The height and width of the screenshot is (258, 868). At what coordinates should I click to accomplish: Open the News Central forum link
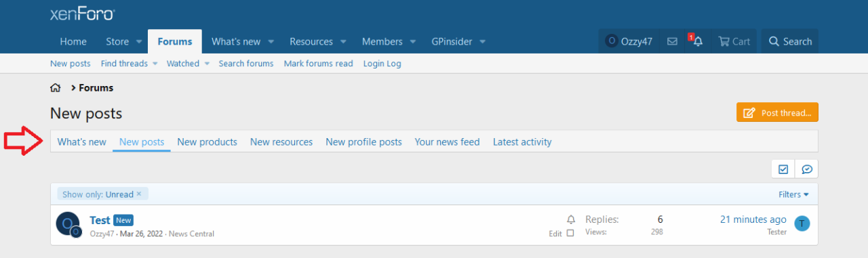click(x=191, y=234)
